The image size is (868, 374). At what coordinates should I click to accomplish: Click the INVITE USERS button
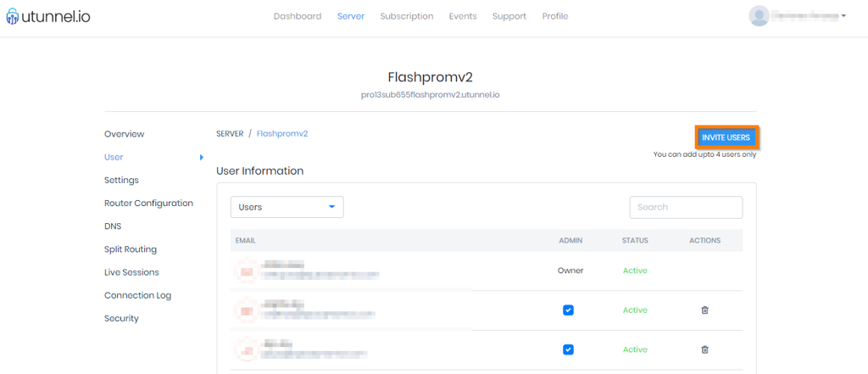pyautogui.click(x=726, y=137)
